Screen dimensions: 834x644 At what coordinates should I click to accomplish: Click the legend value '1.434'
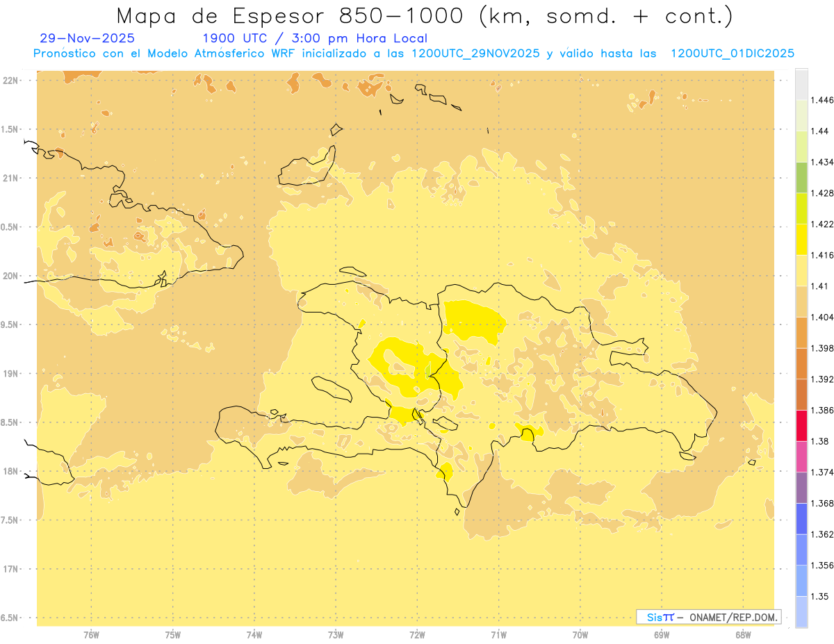822,162
